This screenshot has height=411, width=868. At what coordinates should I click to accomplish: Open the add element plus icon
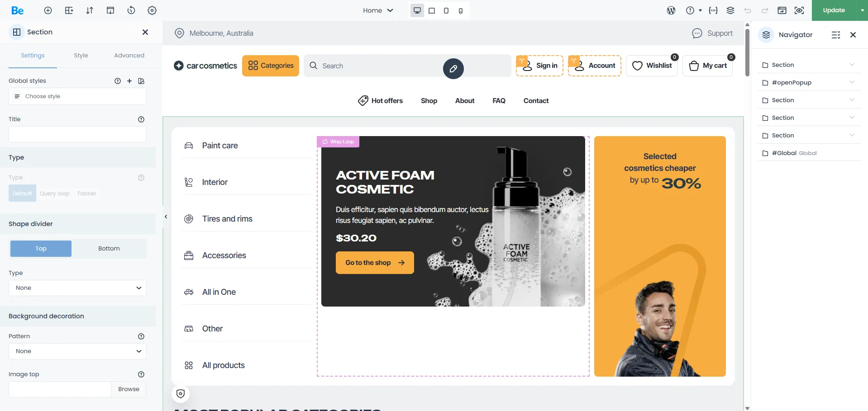(48, 10)
